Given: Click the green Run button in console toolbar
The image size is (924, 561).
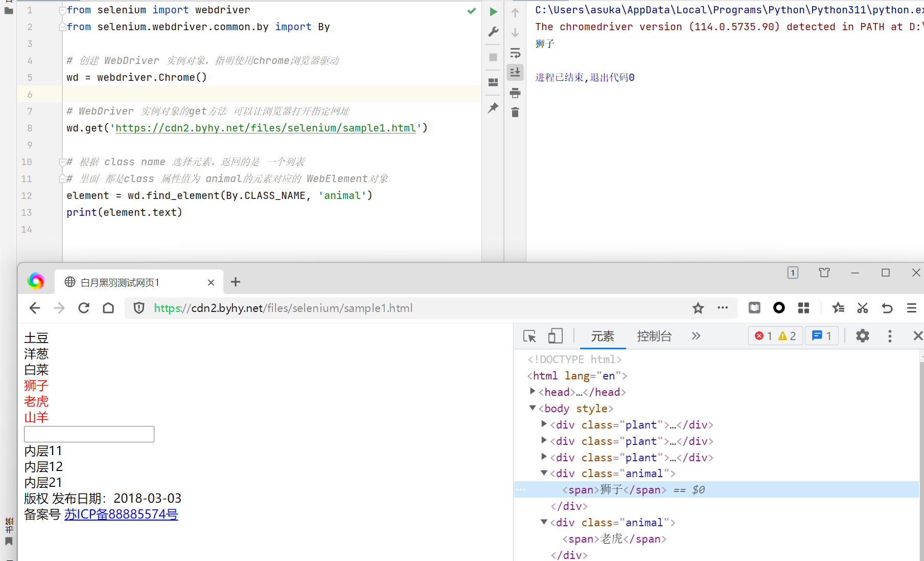Looking at the screenshot, I should 493,12.
